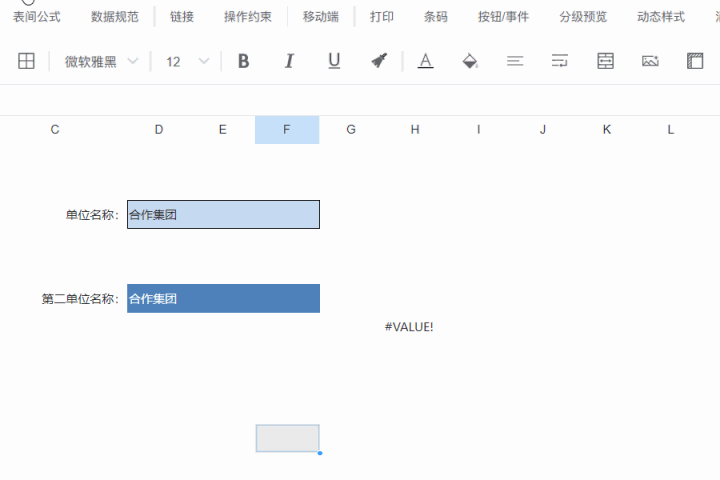
Task: Open the fill color bucket
Action: click(x=470, y=61)
